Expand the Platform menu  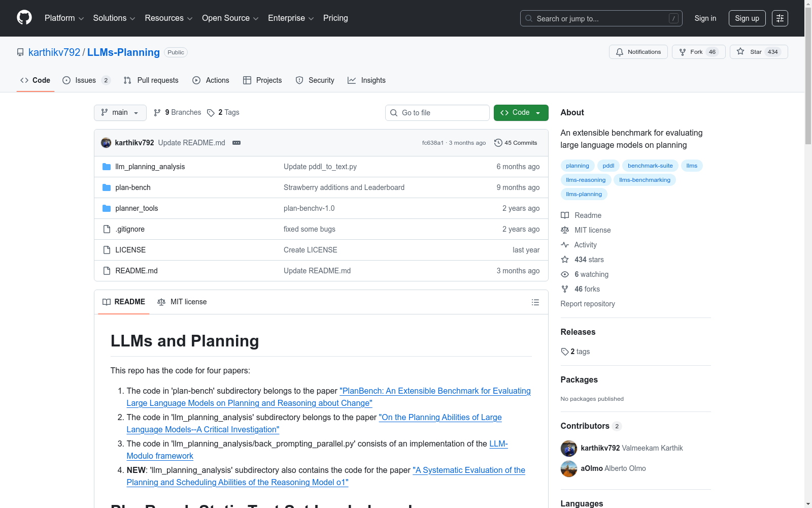point(64,18)
